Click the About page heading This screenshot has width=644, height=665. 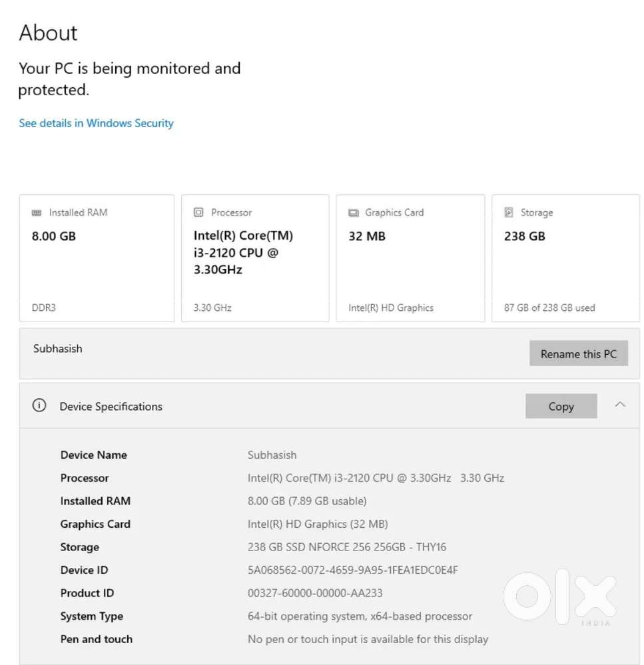48,33
